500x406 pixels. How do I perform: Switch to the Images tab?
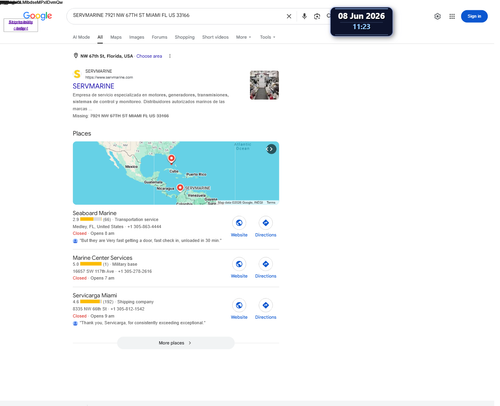click(x=137, y=37)
